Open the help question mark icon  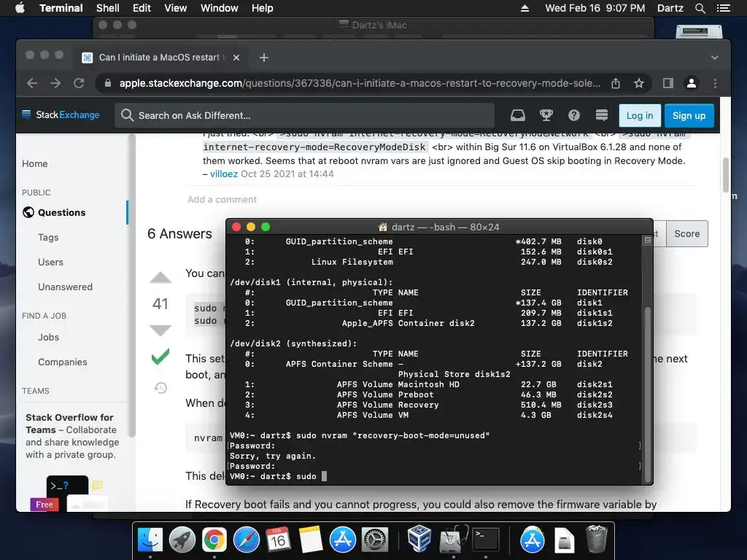(574, 115)
